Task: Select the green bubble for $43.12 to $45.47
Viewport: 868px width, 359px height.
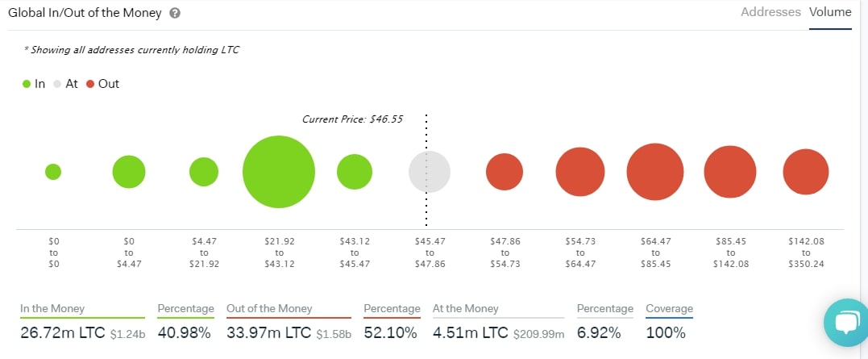Action: click(355, 172)
